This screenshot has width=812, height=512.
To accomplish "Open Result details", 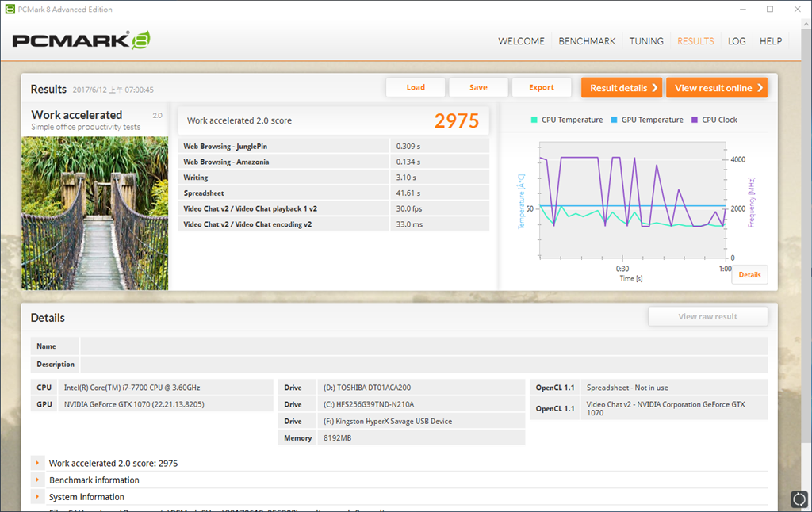I will pos(622,88).
